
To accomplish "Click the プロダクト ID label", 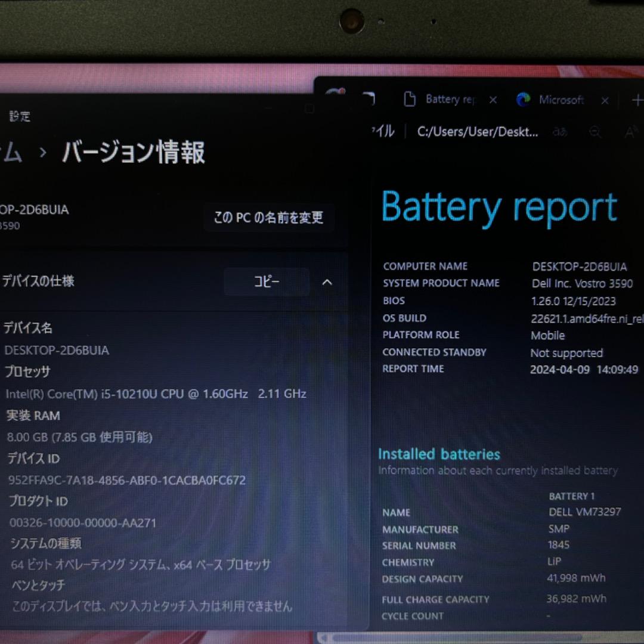I will (39, 501).
